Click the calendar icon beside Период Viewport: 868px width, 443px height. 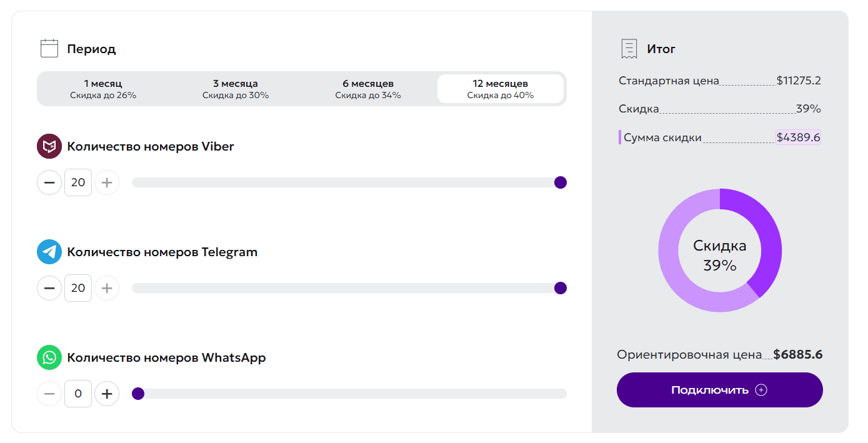pos(49,48)
